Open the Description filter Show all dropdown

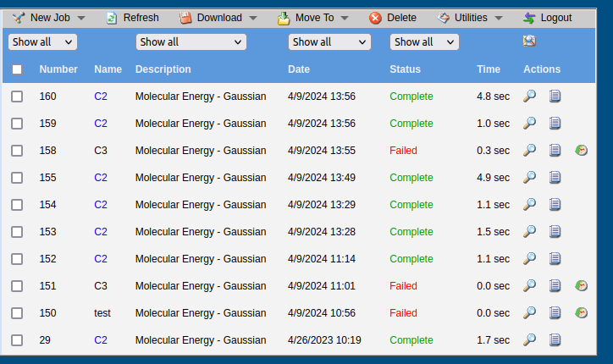point(191,41)
